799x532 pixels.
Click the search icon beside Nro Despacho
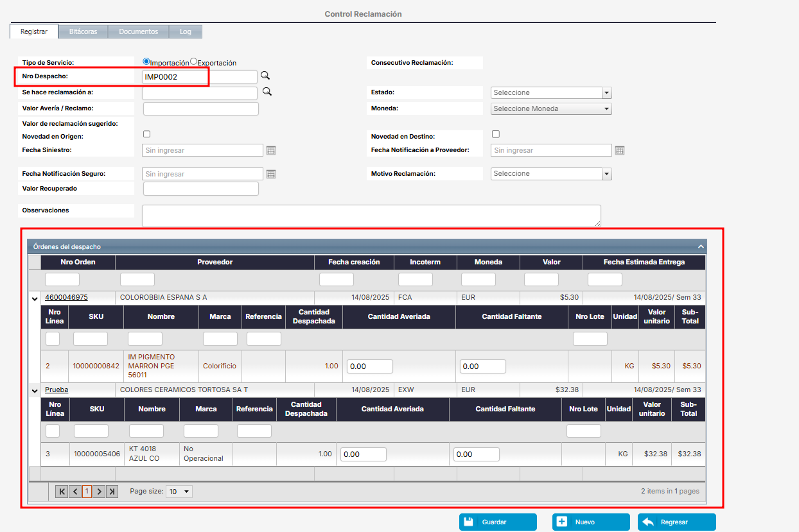click(x=265, y=76)
